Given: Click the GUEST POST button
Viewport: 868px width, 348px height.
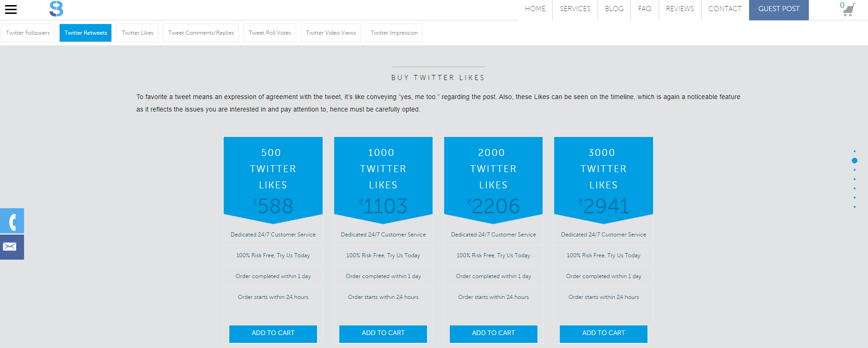Looking at the screenshot, I should 779,10.
